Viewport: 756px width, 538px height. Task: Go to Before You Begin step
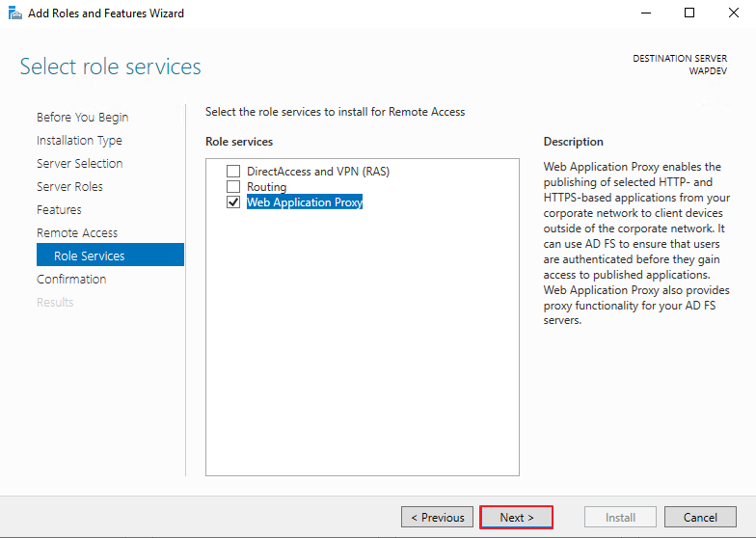click(x=83, y=118)
